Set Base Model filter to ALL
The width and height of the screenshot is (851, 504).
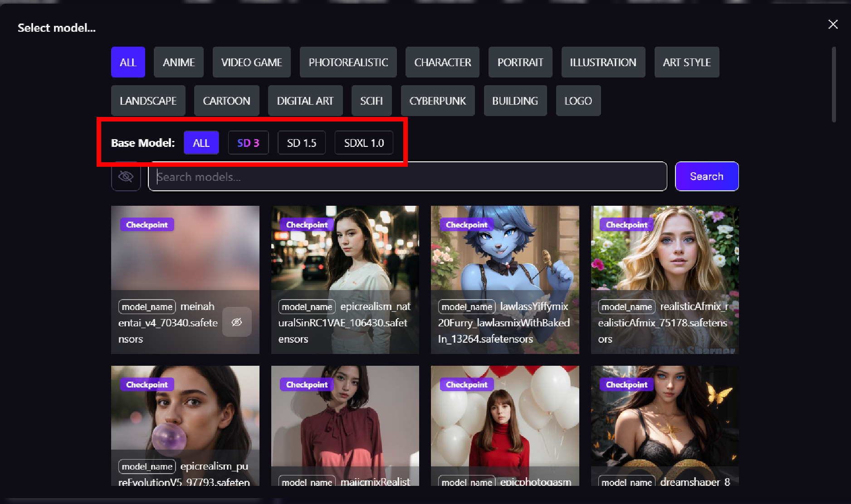201,143
